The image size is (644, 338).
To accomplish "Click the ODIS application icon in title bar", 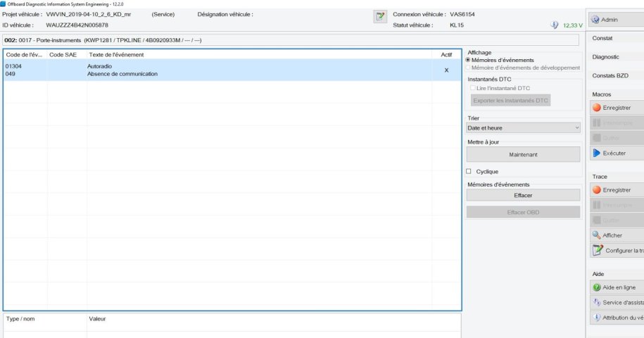I will pos(3,4).
